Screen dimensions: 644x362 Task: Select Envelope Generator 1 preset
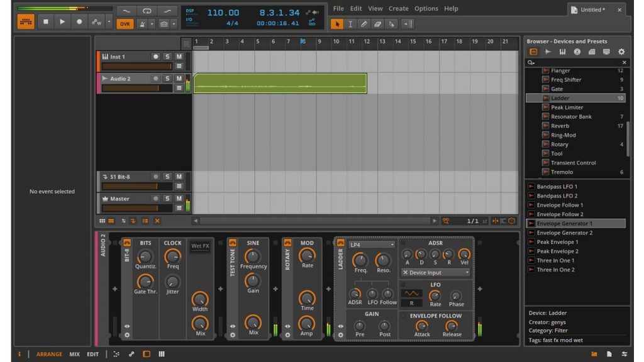tap(576, 223)
